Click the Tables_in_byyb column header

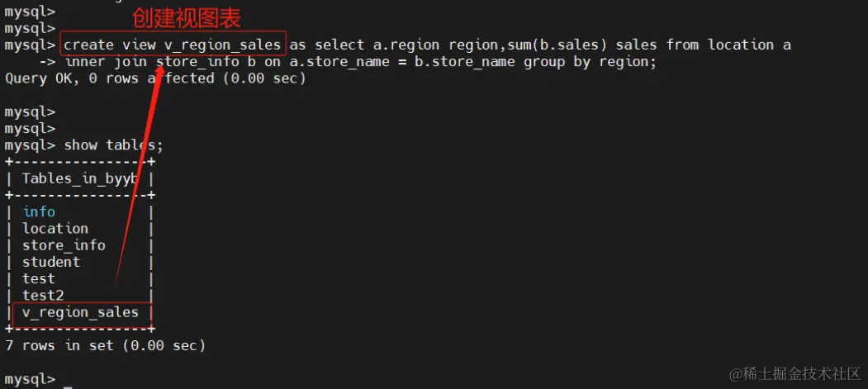click(79, 178)
